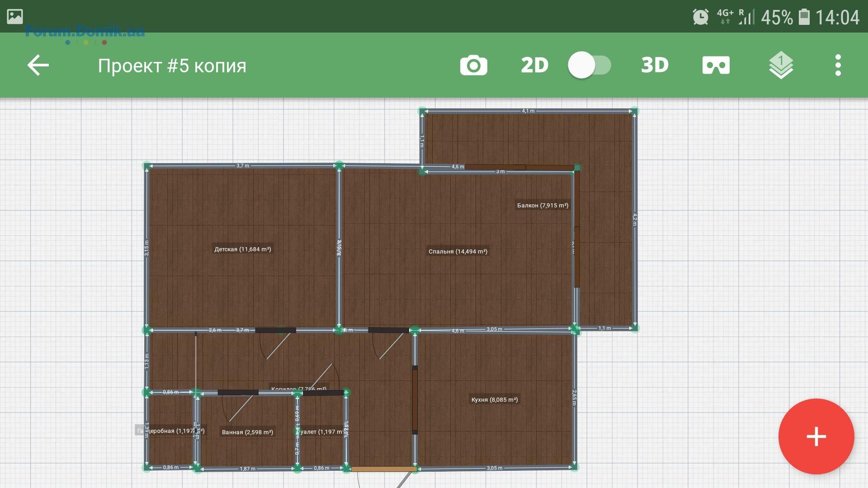
Task: Tap the alarm clock status icon
Action: (700, 17)
